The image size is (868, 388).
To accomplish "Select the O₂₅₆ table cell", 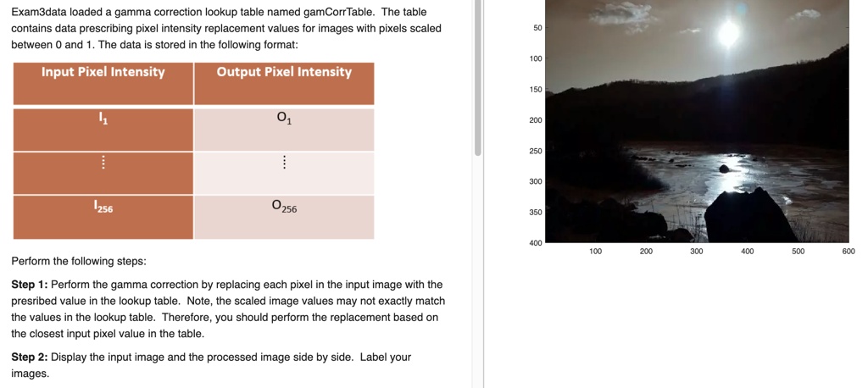I will (284, 207).
